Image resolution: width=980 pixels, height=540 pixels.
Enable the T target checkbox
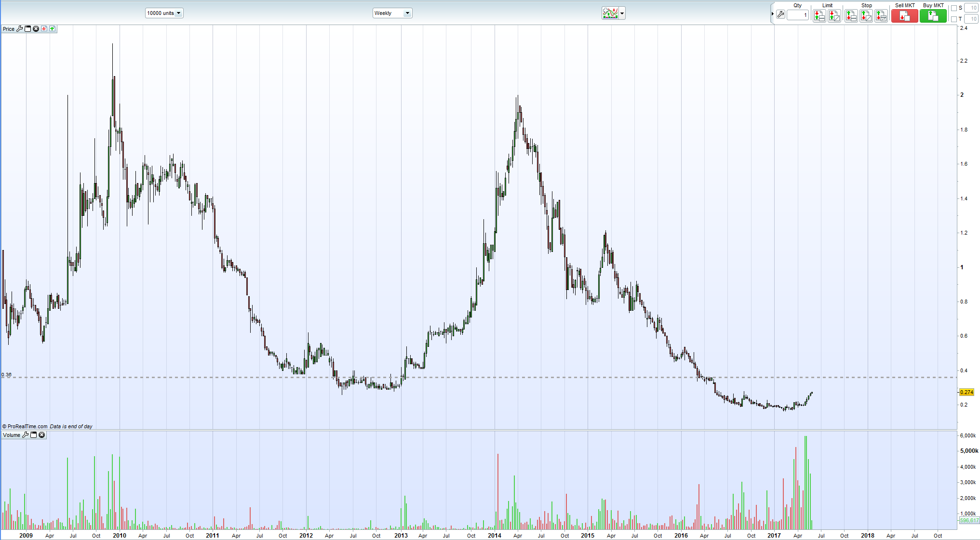coord(954,19)
